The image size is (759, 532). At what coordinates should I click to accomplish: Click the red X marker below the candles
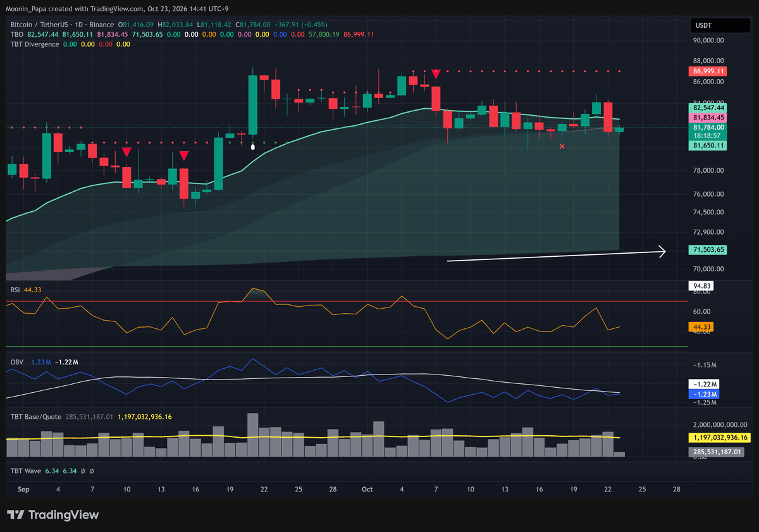pos(562,146)
